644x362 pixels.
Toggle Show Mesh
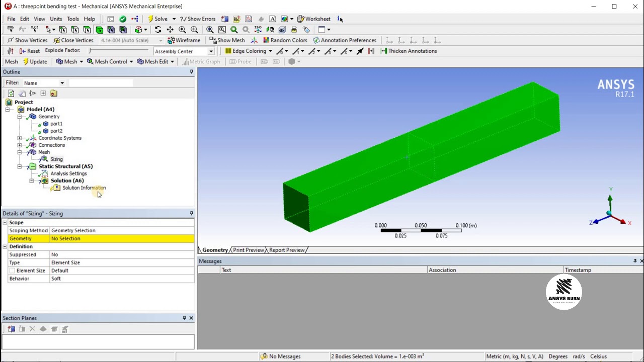click(x=227, y=40)
